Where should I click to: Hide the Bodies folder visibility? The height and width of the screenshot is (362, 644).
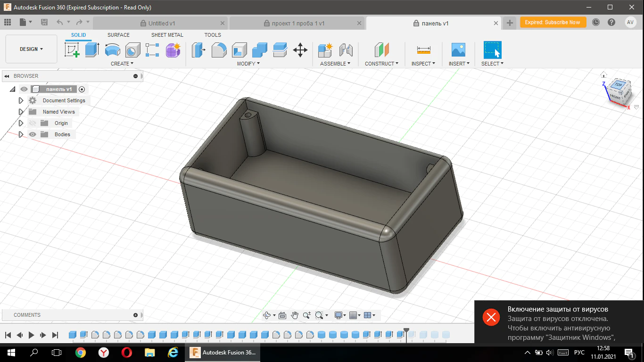(32, 134)
